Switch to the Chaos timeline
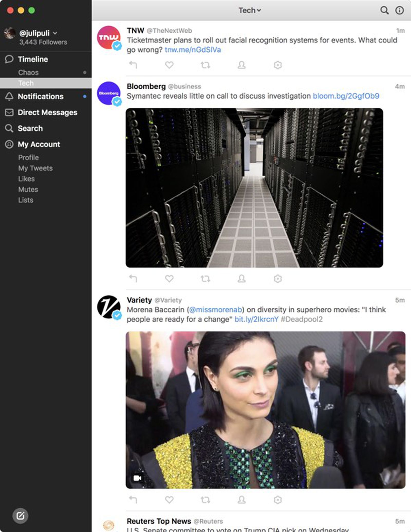Image resolution: width=411 pixels, height=532 pixels. point(28,72)
